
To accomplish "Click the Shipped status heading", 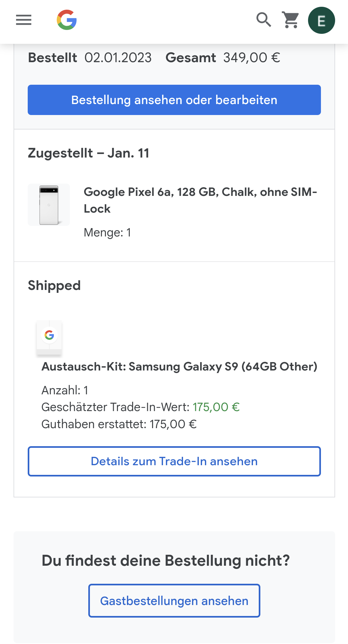I will pyautogui.click(x=54, y=285).
